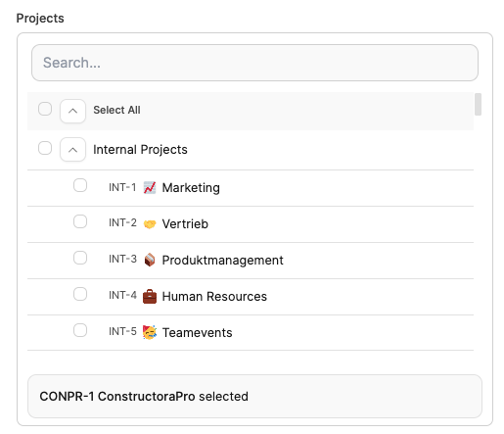Enable the INT-1 Marketing checkbox
The image size is (504, 434).
[x=80, y=185]
